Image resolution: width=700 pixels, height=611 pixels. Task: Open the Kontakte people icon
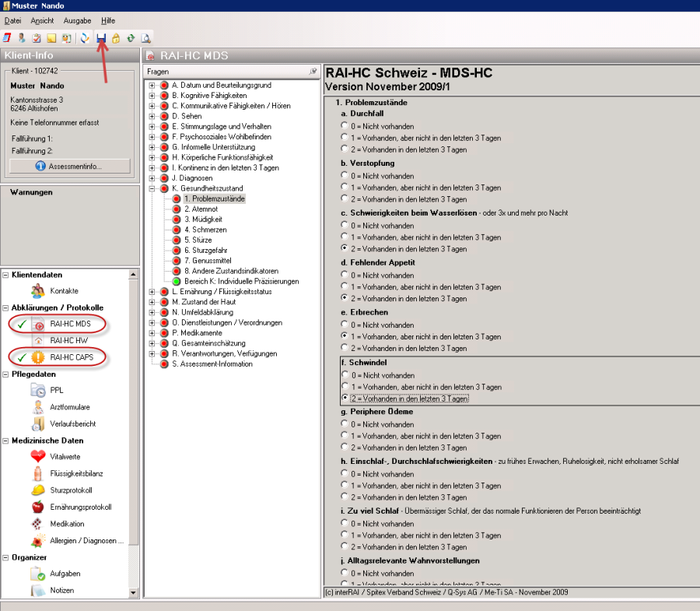tap(38, 290)
